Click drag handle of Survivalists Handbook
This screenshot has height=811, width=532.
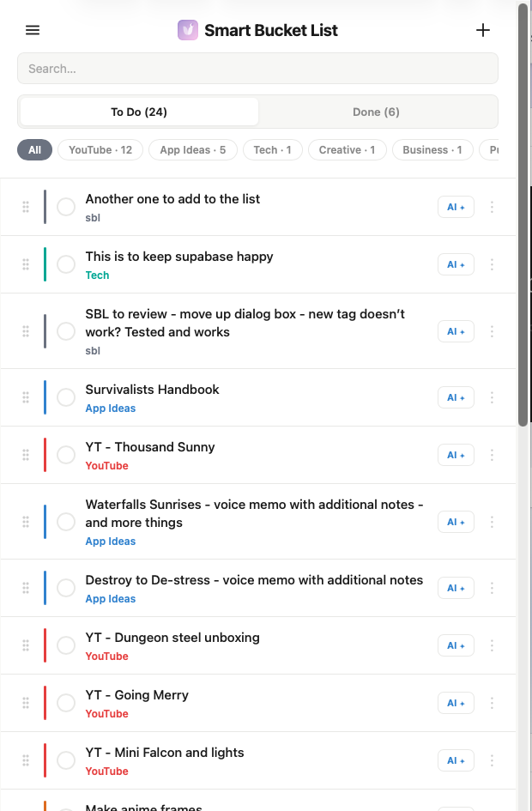coord(26,397)
